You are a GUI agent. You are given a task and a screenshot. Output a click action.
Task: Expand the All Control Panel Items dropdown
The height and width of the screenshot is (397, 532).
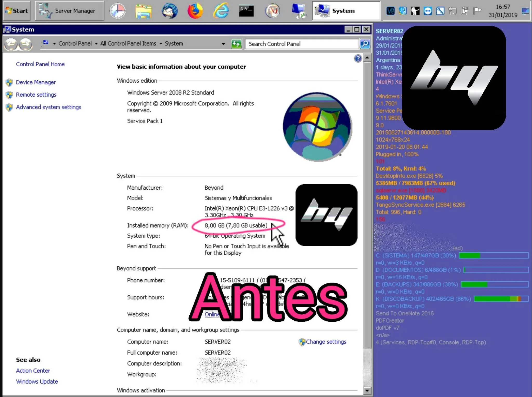(x=161, y=44)
